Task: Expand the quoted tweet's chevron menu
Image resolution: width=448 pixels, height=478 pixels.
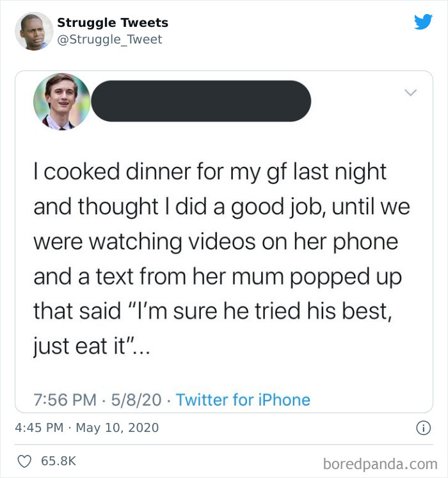Action: [412, 93]
